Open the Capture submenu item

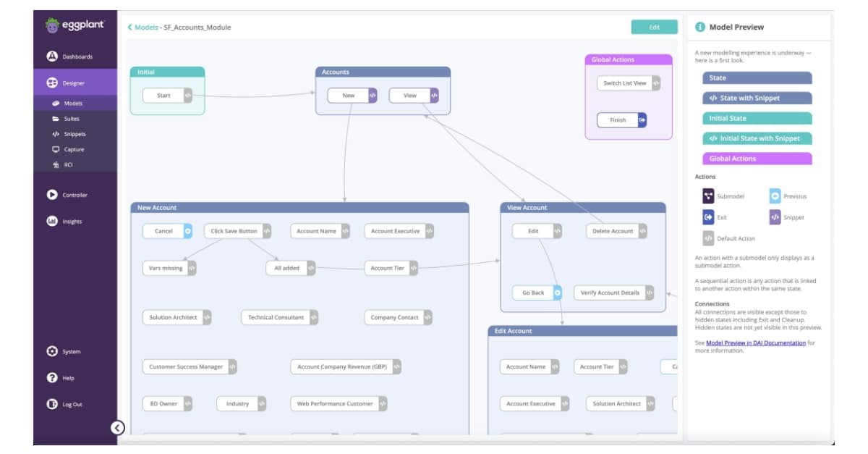tap(75, 149)
